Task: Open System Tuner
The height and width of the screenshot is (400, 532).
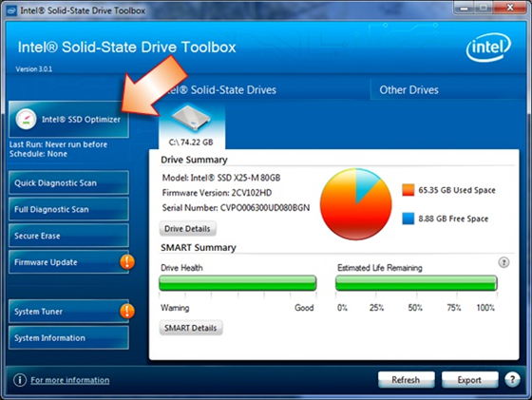Action: pyautogui.click(x=68, y=312)
